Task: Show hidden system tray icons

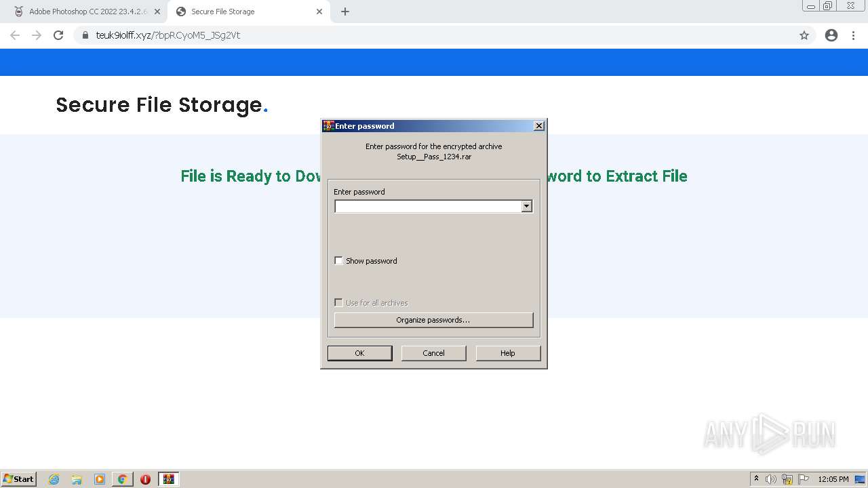Action: click(x=756, y=479)
